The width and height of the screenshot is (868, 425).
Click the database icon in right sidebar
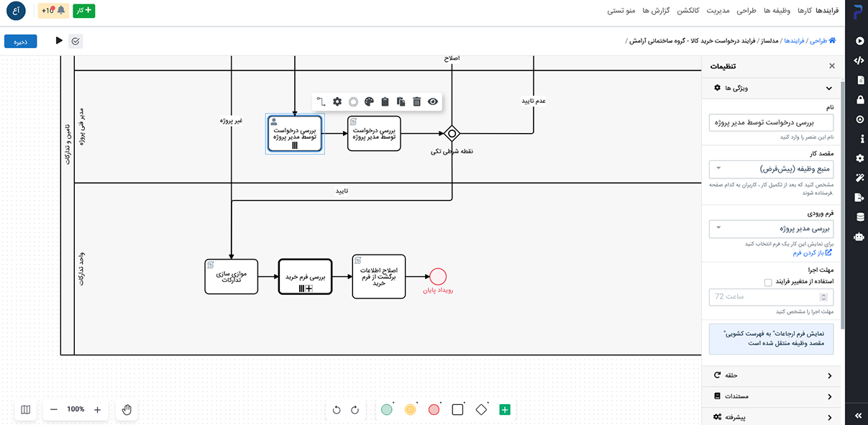pos(859,216)
